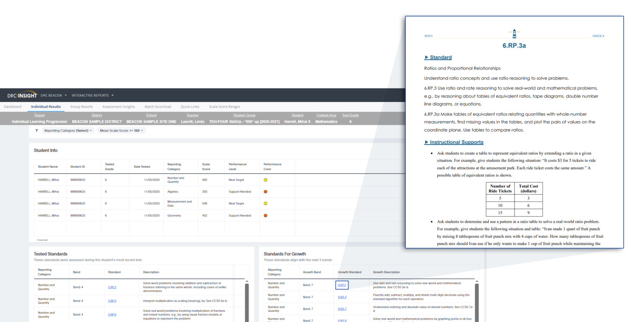Expand the Mean Scale Score >= 160 filter

121,131
